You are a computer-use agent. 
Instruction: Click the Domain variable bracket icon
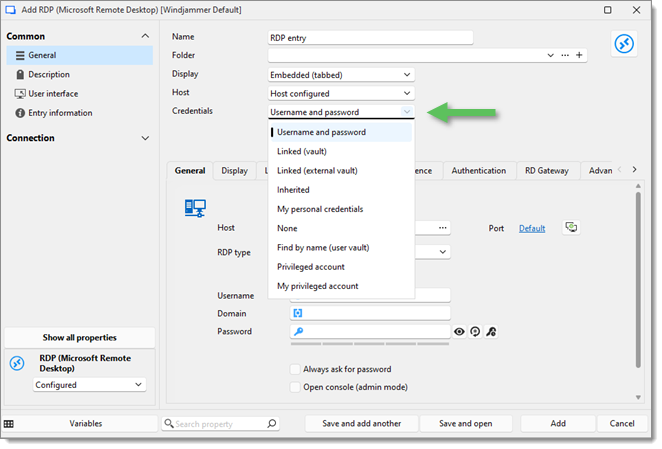(x=298, y=313)
